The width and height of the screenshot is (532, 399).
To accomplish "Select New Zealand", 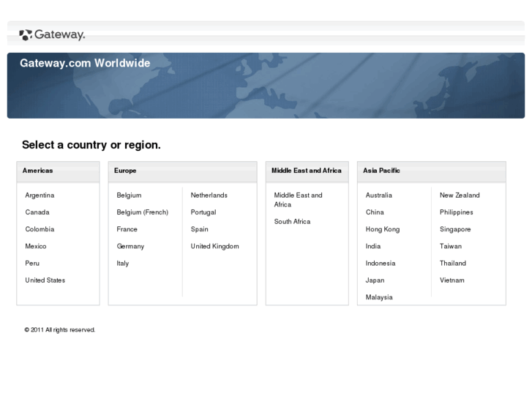I will (460, 195).
